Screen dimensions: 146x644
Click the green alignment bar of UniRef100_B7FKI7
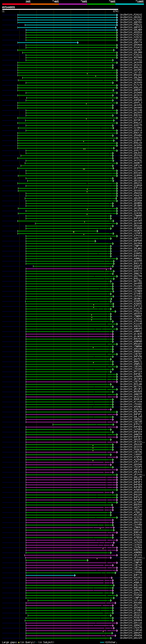83,424
